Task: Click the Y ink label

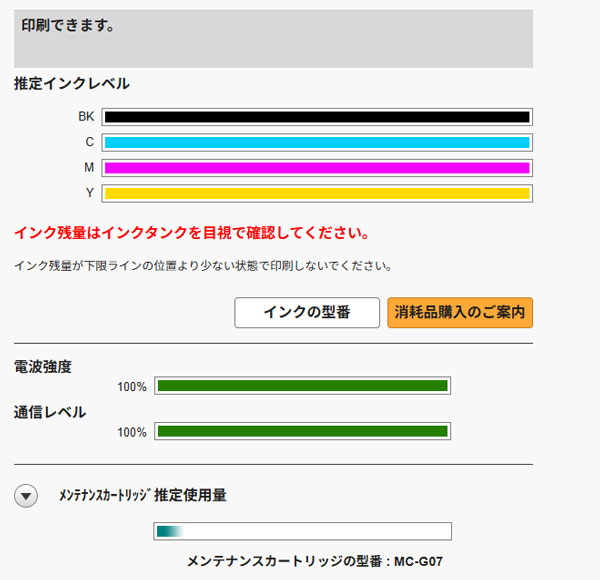Action: [x=90, y=193]
